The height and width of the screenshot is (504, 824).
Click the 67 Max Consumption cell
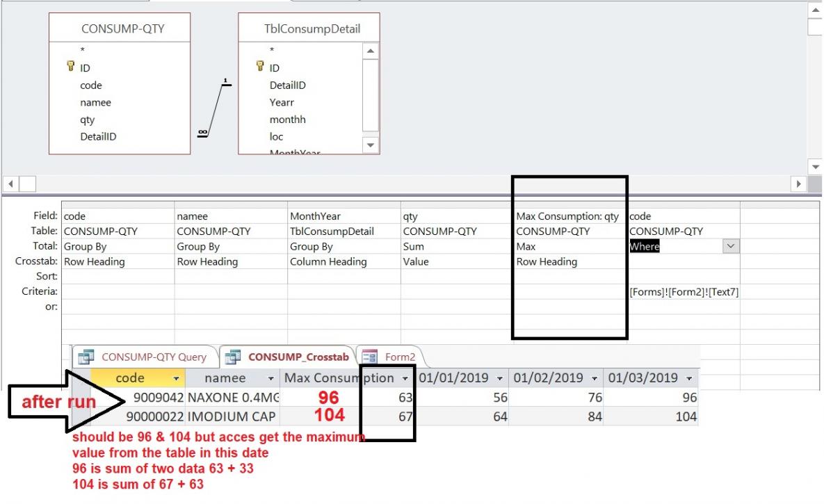pyautogui.click(x=348, y=417)
